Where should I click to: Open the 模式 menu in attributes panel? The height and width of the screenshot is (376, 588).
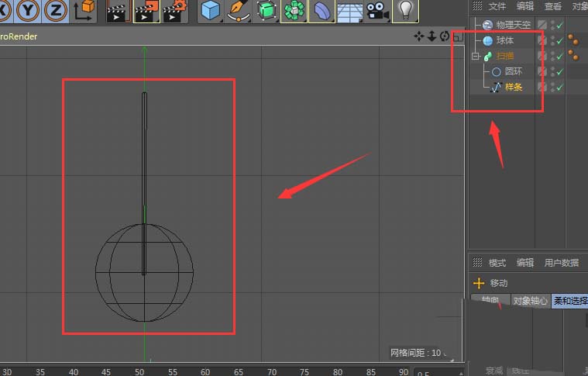497,263
